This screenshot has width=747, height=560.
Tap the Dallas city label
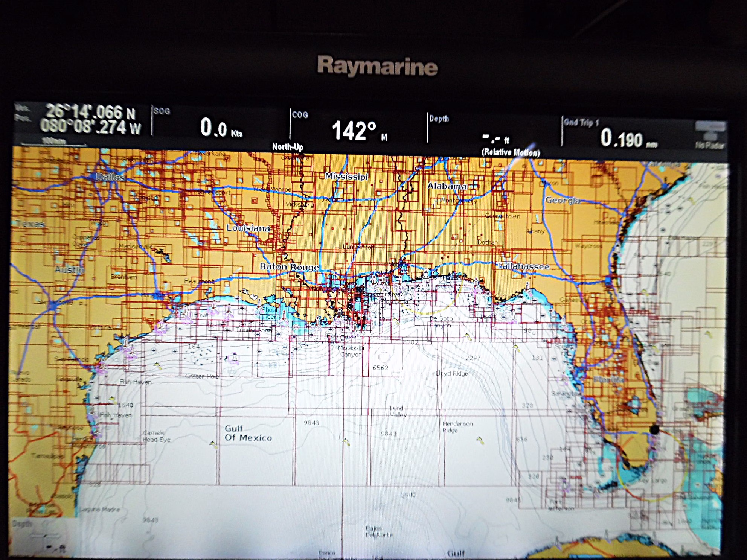[x=110, y=177]
